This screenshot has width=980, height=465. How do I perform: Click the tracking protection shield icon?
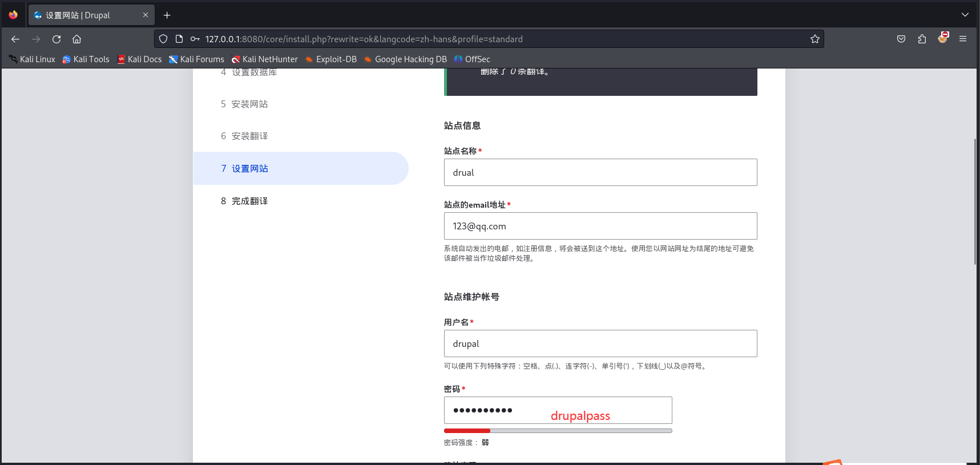(163, 39)
